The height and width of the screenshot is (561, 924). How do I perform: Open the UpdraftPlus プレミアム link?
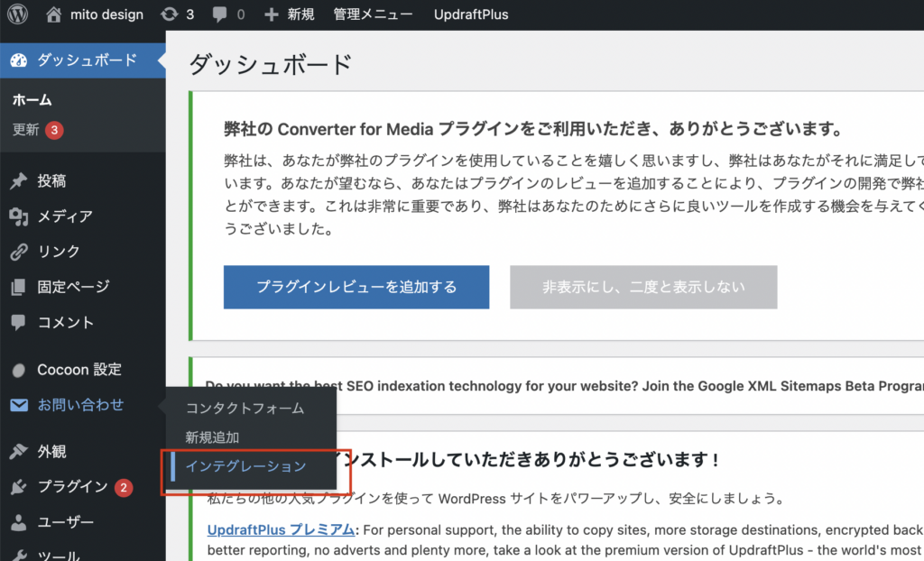[x=282, y=529]
